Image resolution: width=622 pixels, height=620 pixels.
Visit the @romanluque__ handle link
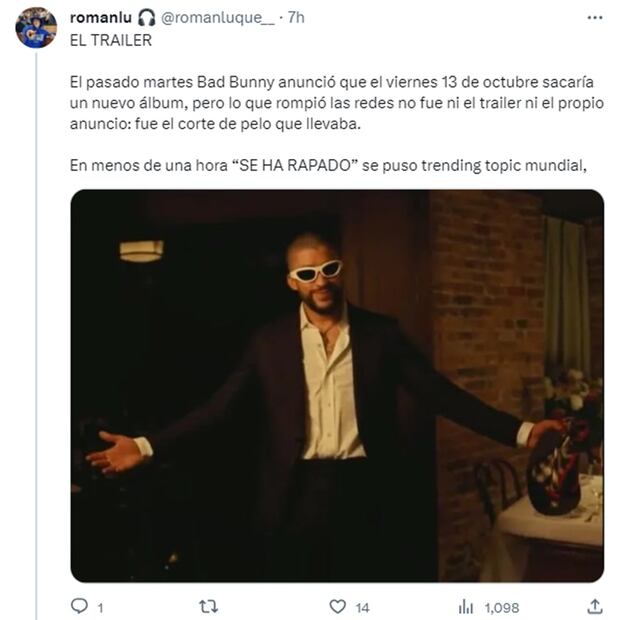point(217,18)
